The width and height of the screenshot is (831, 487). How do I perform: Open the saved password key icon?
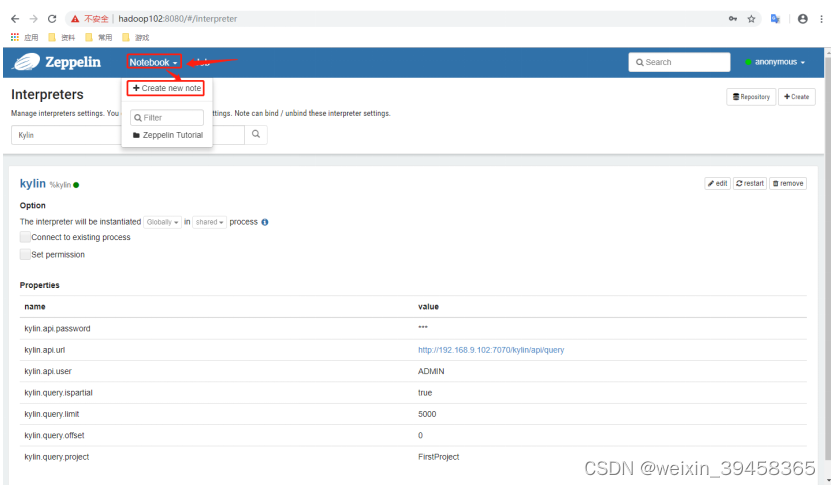coord(733,19)
